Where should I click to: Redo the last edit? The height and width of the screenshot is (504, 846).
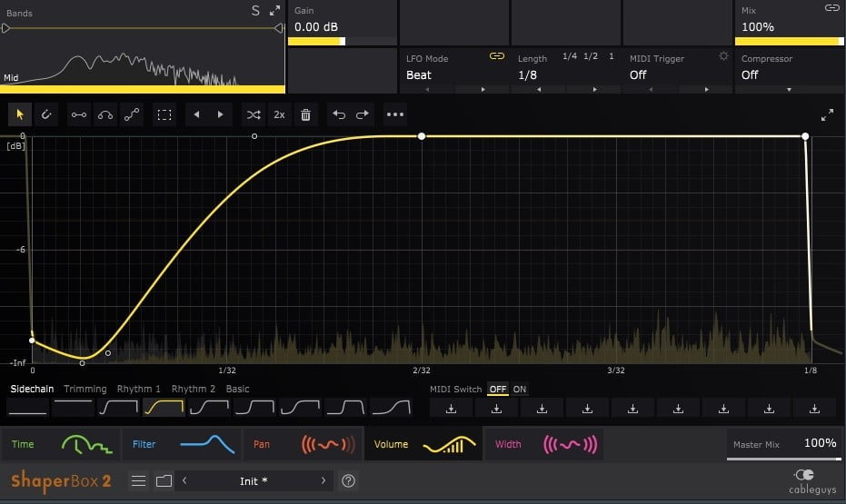click(363, 114)
